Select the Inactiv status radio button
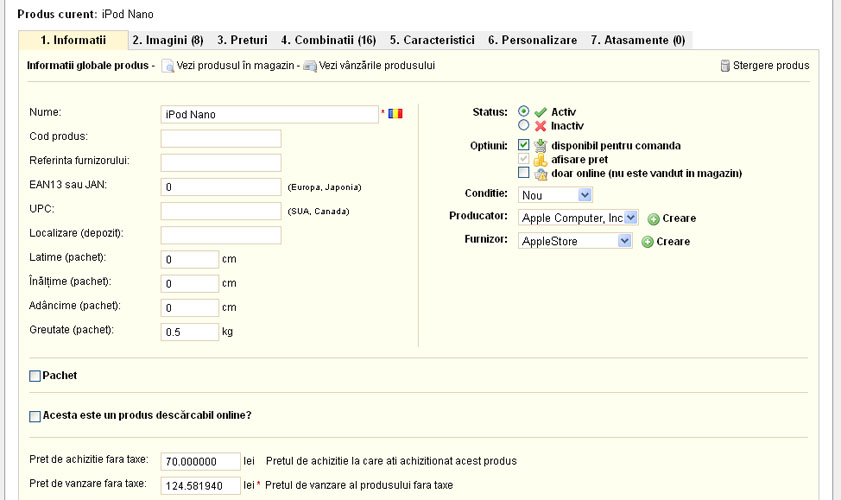This screenshot has width=841, height=500. click(x=523, y=125)
